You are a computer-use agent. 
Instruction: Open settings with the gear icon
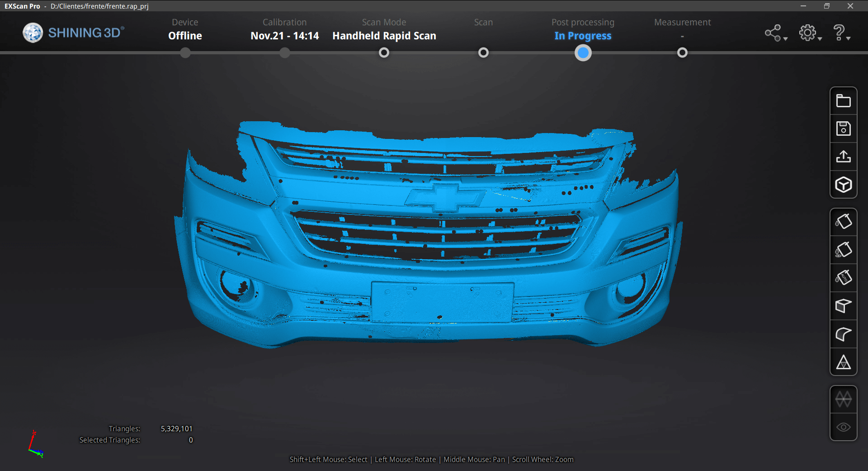[x=807, y=33]
